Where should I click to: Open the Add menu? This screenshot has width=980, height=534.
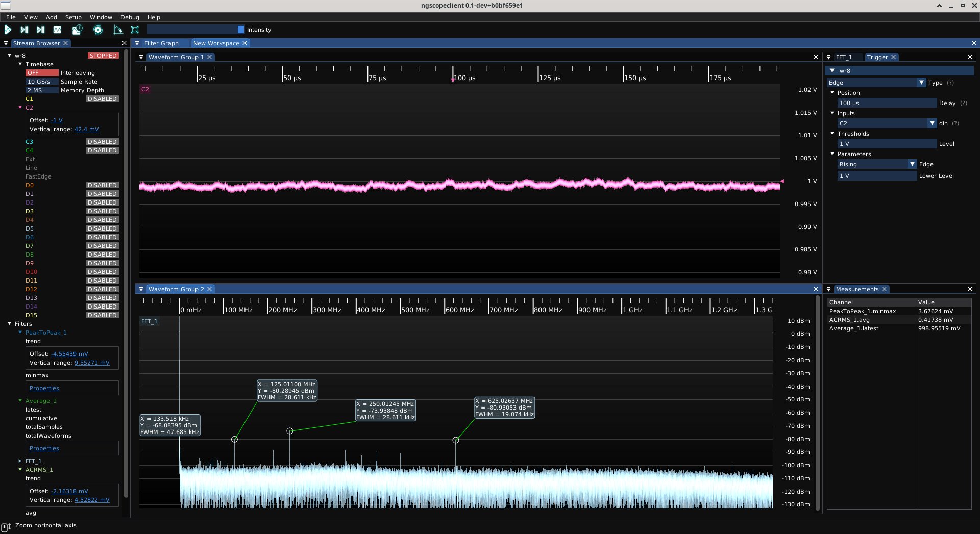point(52,17)
